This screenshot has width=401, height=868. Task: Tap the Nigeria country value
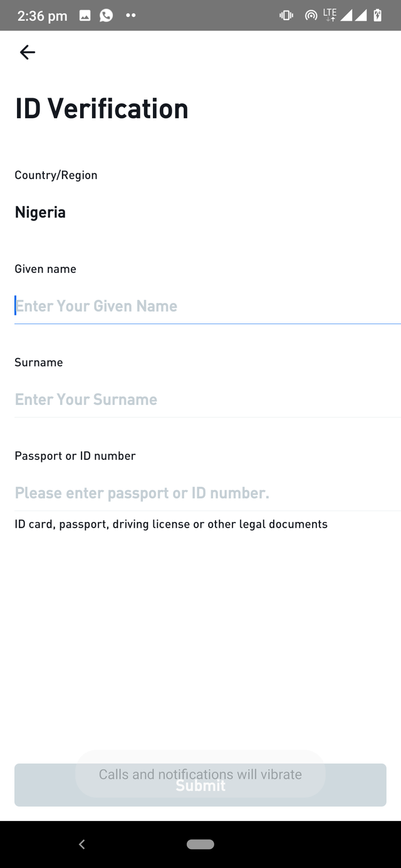(x=40, y=212)
